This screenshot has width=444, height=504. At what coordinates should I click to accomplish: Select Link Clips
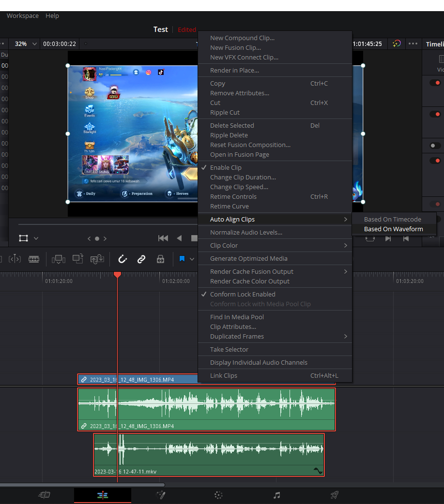[x=275, y=375]
